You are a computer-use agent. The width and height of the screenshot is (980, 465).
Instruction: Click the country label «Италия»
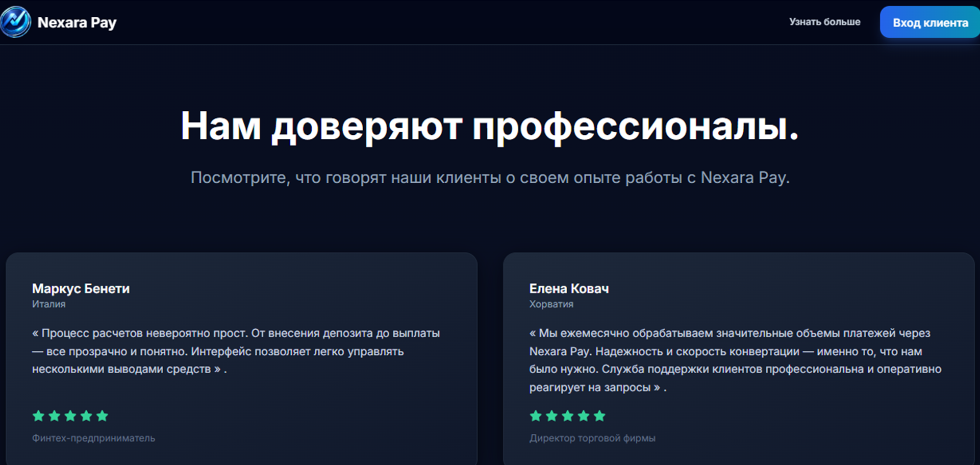(x=48, y=304)
